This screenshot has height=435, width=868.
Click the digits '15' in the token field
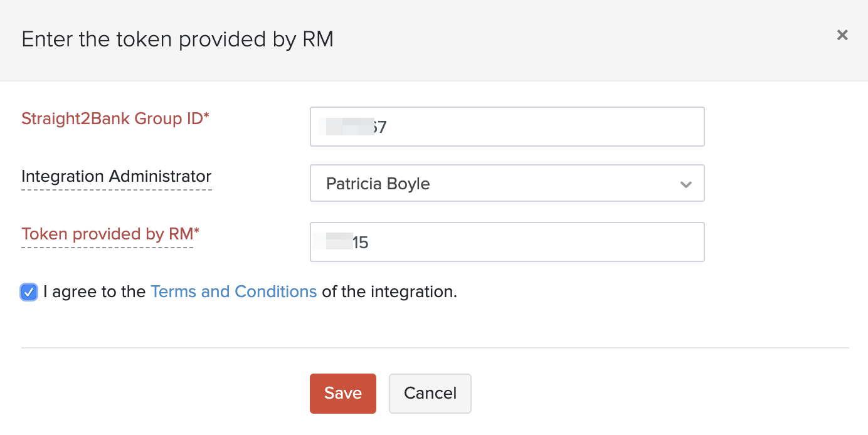click(361, 243)
